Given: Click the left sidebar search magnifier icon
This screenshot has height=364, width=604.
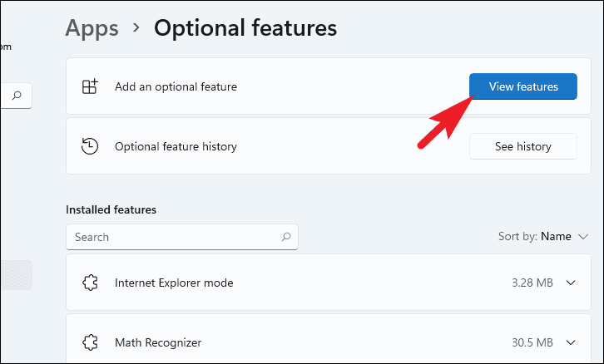Looking at the screenshot, I should pos(16,95).
